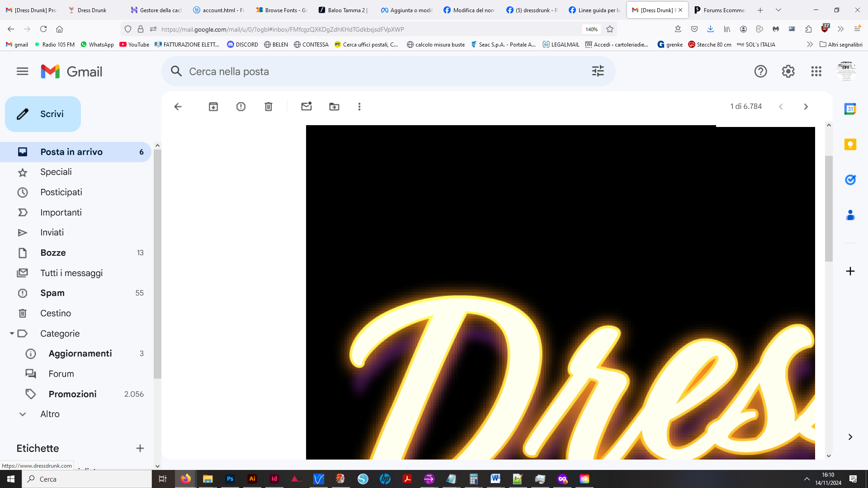
Task: Show more browser toolbar tools chevron
Action: (840, 29)
